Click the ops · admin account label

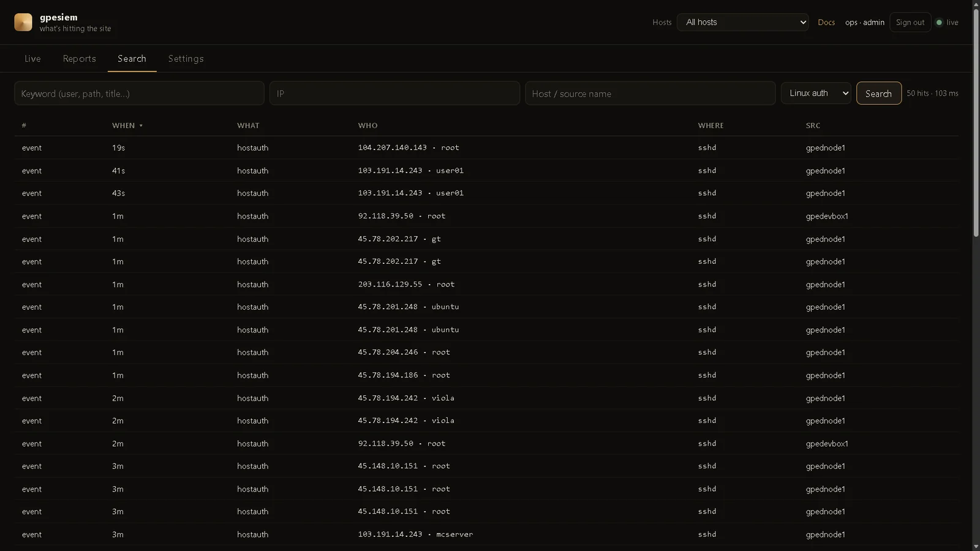864,22
